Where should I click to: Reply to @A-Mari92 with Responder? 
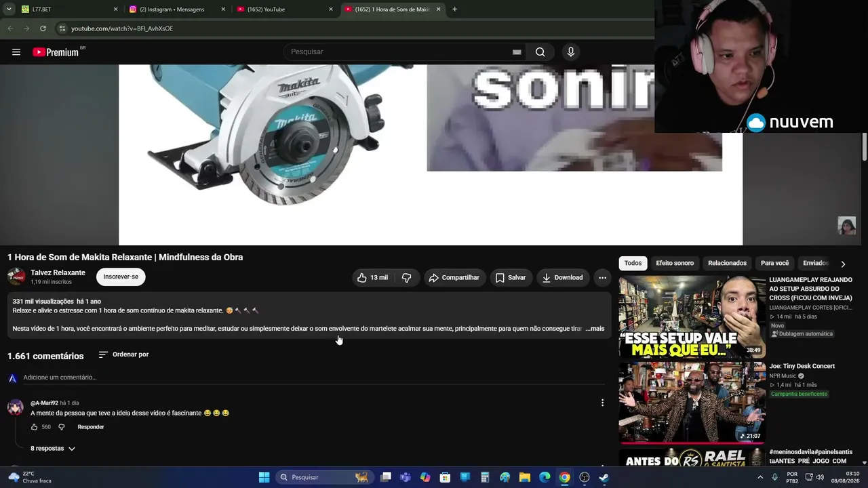(91, 427)
